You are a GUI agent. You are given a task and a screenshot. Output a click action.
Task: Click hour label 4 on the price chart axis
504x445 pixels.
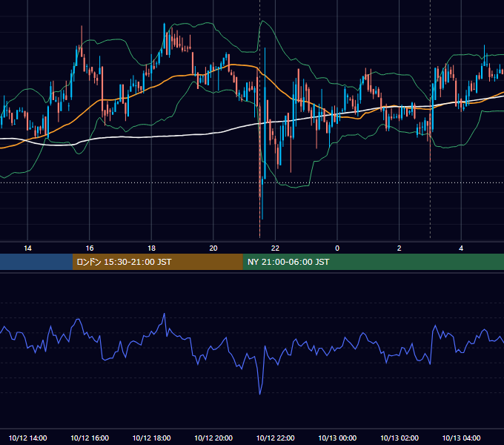tap(461, 248)
